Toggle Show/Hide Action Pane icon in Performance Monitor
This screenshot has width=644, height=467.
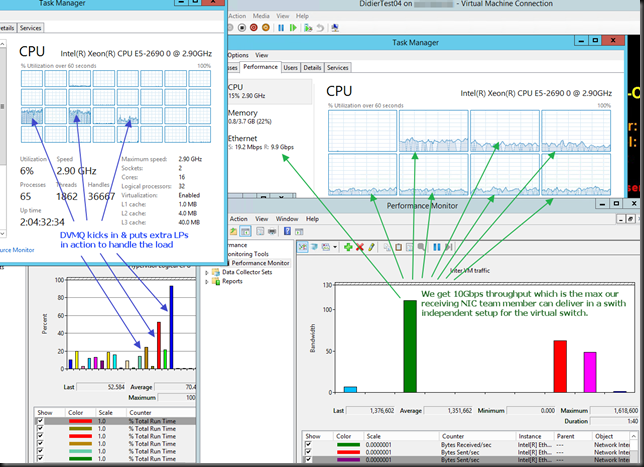299,231
